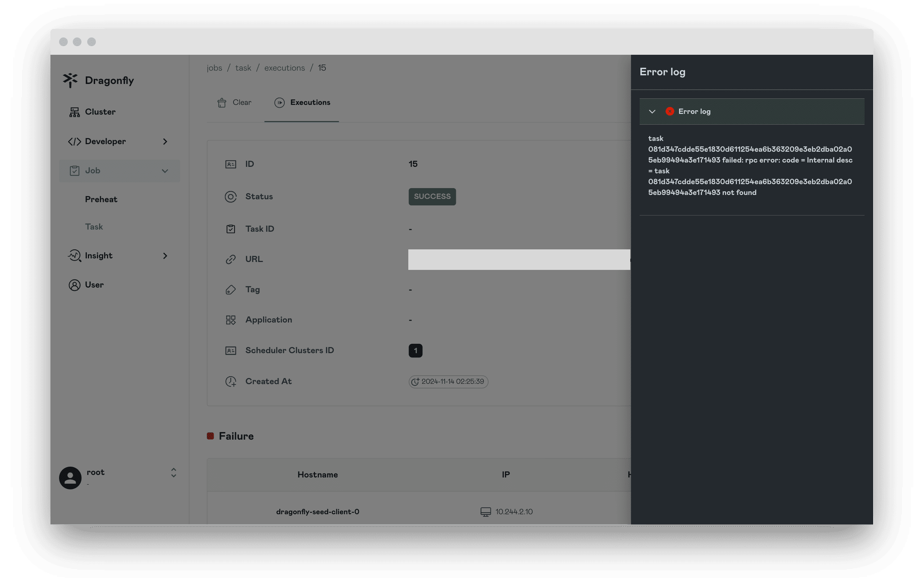The width and height of the screenshot is (924, 578).
Task: Click the ID field card icon
Action: click(x=231, y=164)
